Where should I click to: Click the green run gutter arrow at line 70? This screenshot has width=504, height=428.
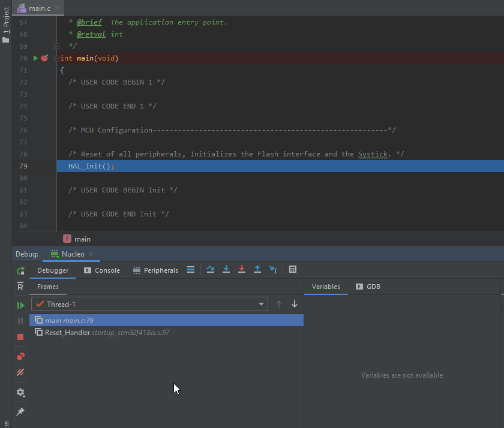(35, 58)
